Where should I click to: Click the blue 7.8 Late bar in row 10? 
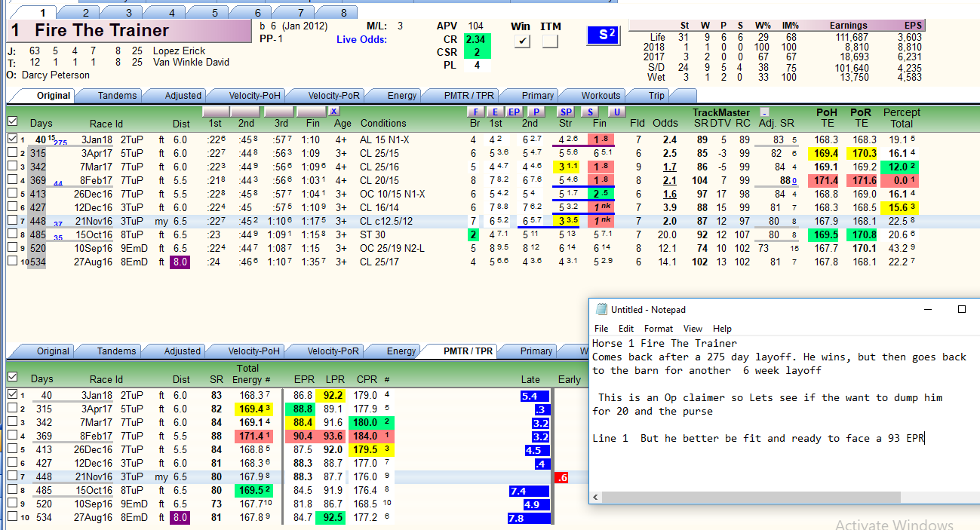click(x=529, y=518)
